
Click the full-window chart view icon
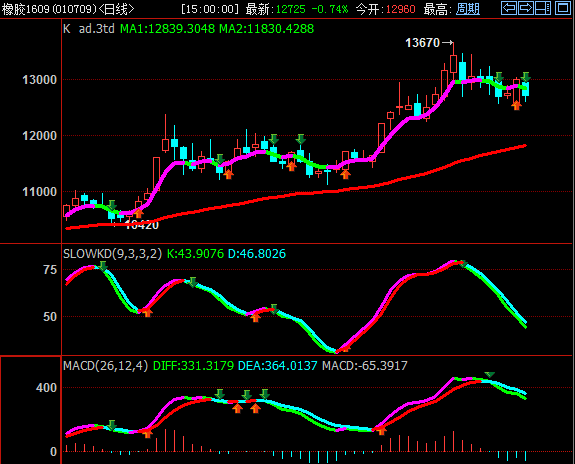(x=563, y=8)
